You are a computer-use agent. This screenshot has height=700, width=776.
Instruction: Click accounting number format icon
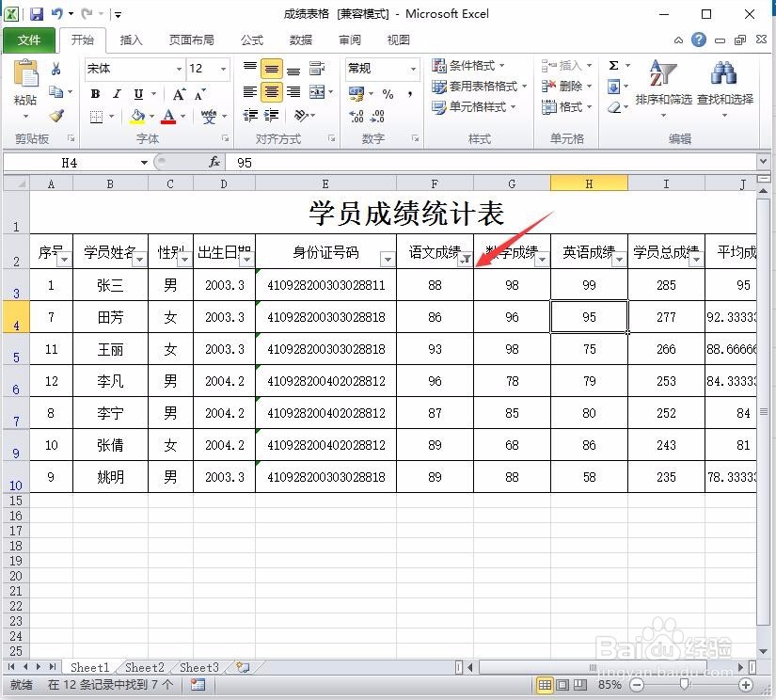[x=356, y=93]
